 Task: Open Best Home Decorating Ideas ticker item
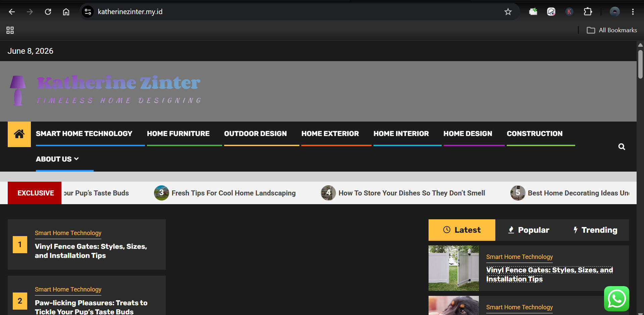tap(578, 193)
